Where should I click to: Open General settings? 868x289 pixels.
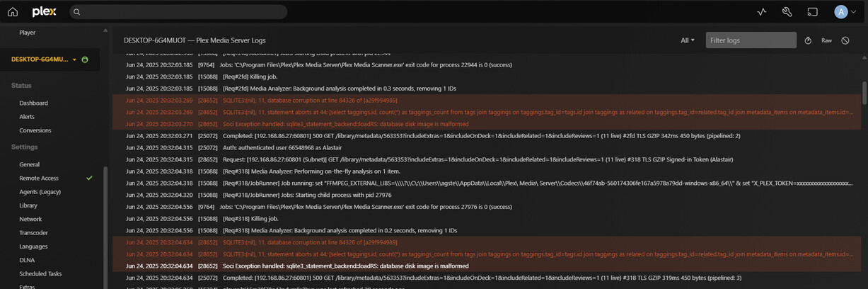coord(30,164)
